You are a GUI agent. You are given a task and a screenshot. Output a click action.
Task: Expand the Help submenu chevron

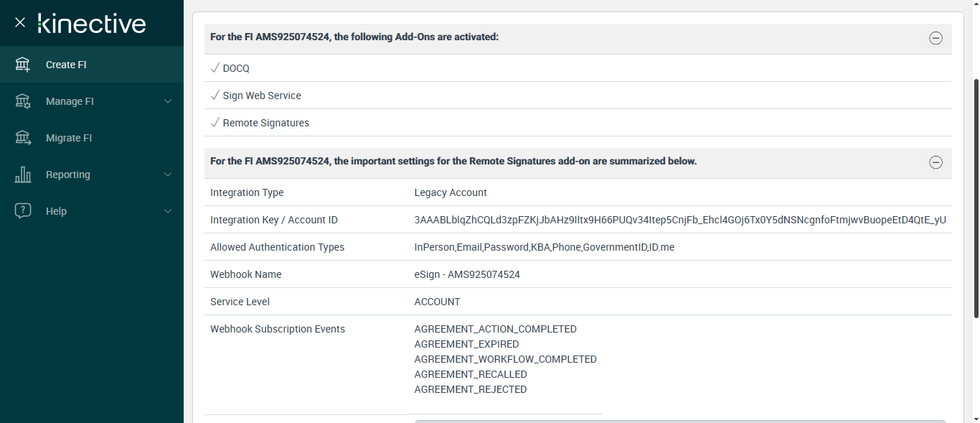(x=168, y=211)
